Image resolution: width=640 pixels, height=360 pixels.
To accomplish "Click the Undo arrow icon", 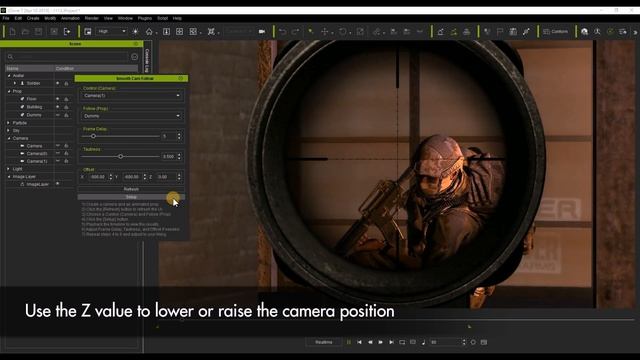I will click(x=282, y=31).
